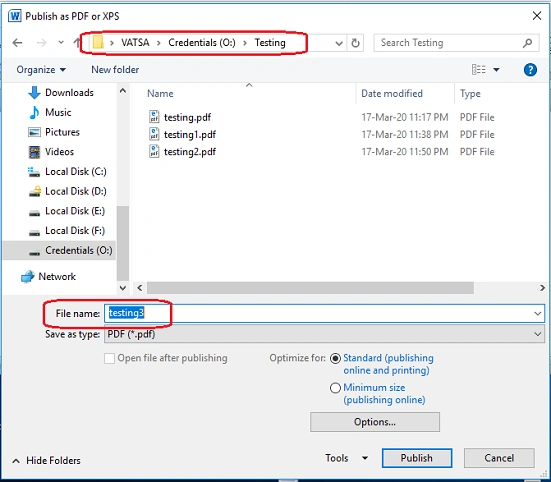
Task: Open the Tools dropdown menu
Action: (x=346, y=458)
